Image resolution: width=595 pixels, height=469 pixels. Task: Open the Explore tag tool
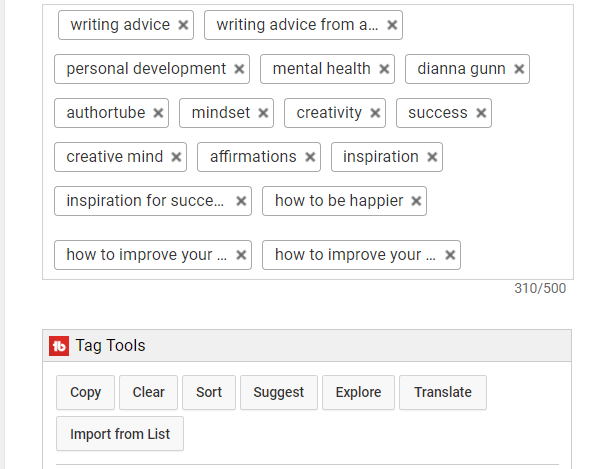coord(358,392)
